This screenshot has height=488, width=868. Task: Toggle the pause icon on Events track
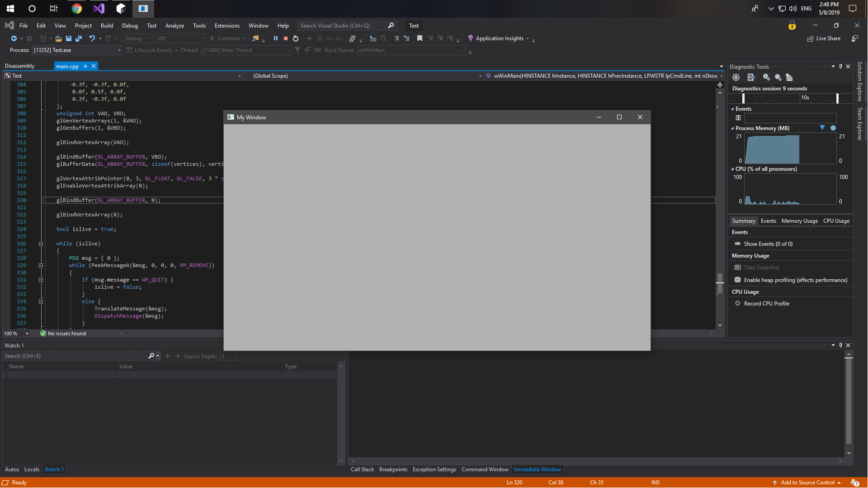[738, 118]
